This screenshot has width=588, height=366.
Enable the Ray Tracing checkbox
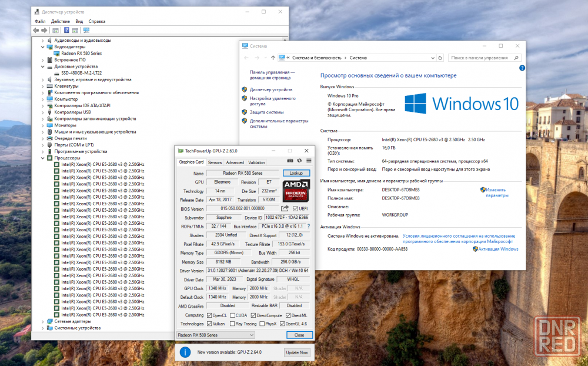232,324
